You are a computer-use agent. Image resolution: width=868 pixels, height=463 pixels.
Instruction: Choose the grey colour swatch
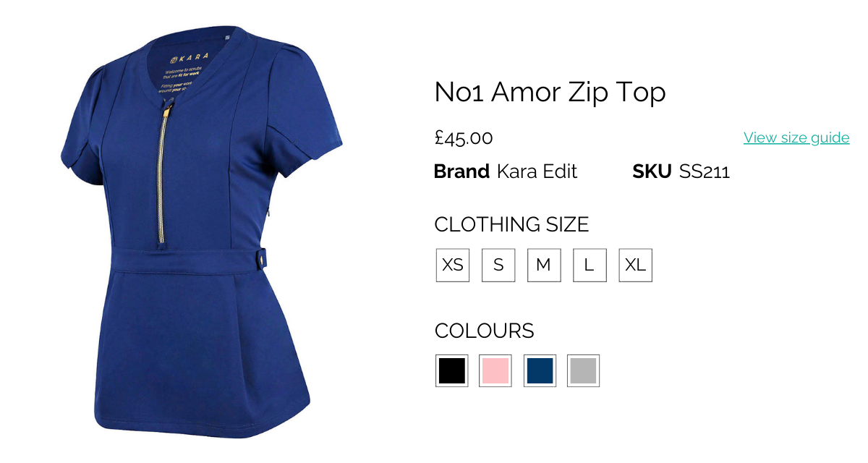(583, 370)
